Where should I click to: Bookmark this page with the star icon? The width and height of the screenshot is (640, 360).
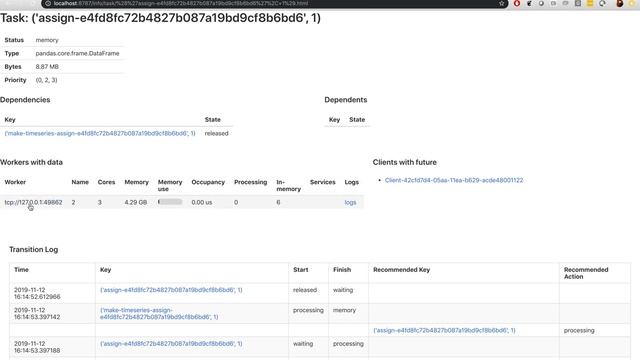point(501,4)
